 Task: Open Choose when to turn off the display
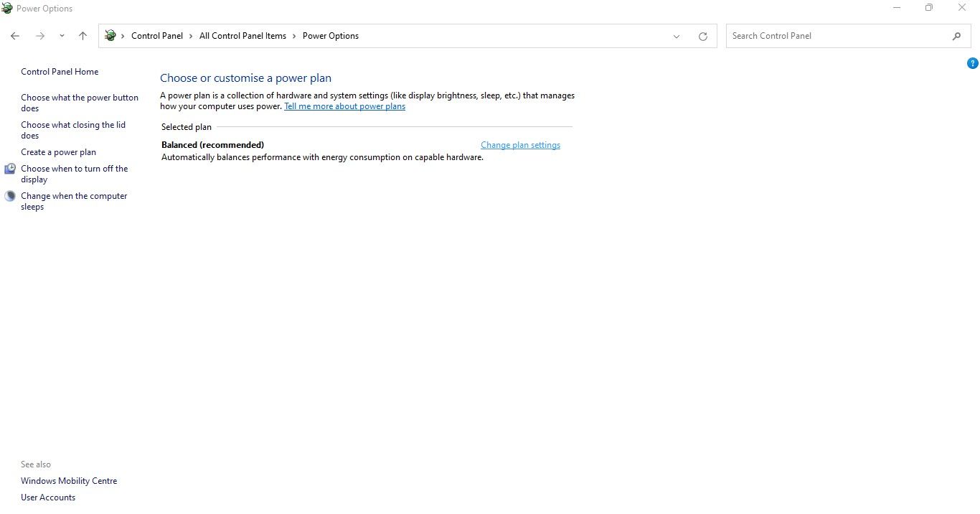(75, 174)
